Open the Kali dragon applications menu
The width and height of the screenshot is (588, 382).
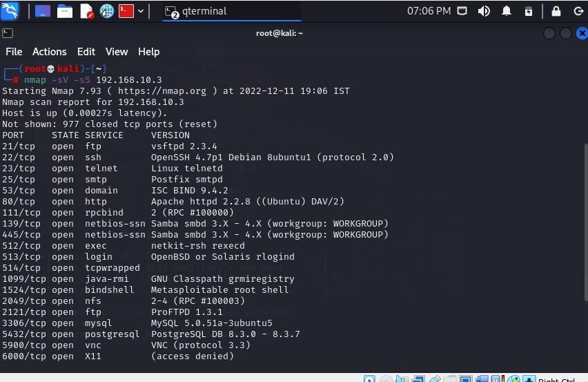pyautogui.click(x=10, y=11)
